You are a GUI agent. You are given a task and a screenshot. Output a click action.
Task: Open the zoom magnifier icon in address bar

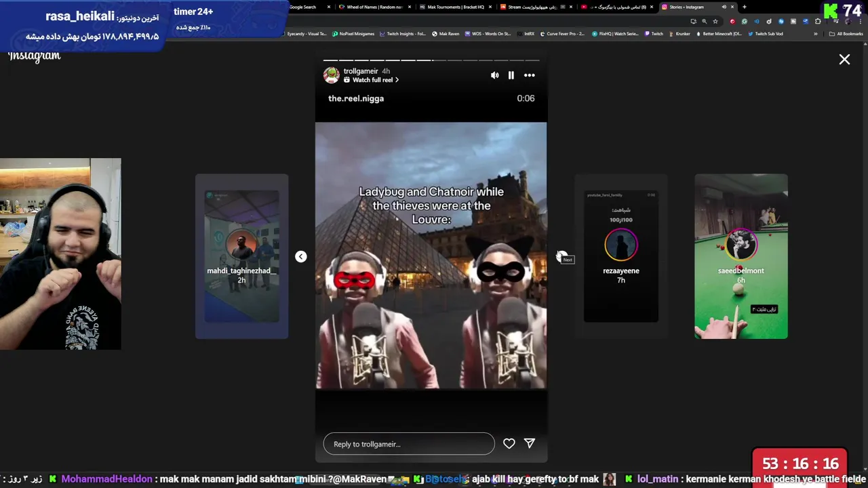click(704, 21)
